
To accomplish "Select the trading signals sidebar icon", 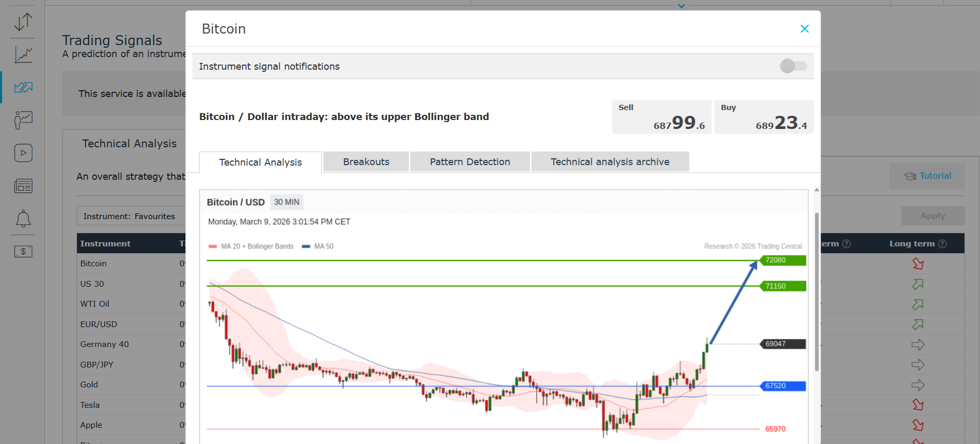I will point(23,87).
